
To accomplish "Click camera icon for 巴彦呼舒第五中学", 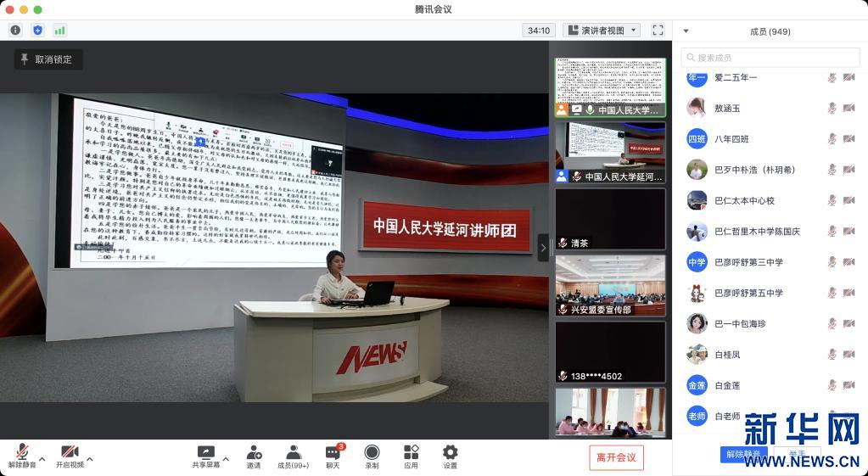I will coord(849,293).
